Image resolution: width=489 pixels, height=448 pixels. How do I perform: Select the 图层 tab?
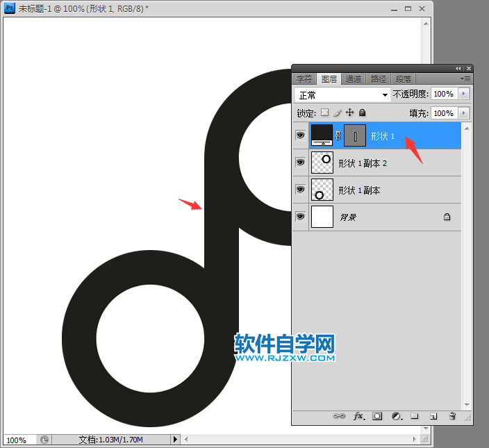tap(329, 79)
